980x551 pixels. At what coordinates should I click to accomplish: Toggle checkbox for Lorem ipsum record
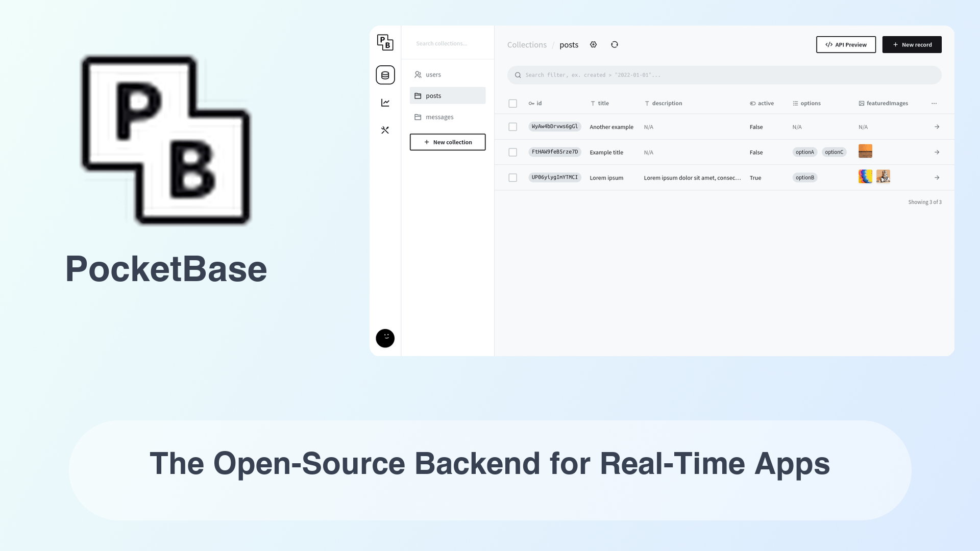coord(513,177)
